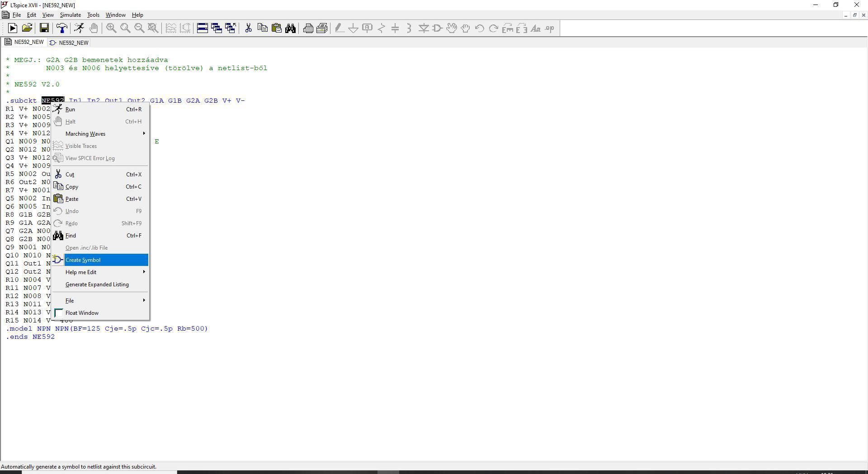Click the Zoom Out magnifier icon
This screenshot has height=474, width=868.
point(139,28)
